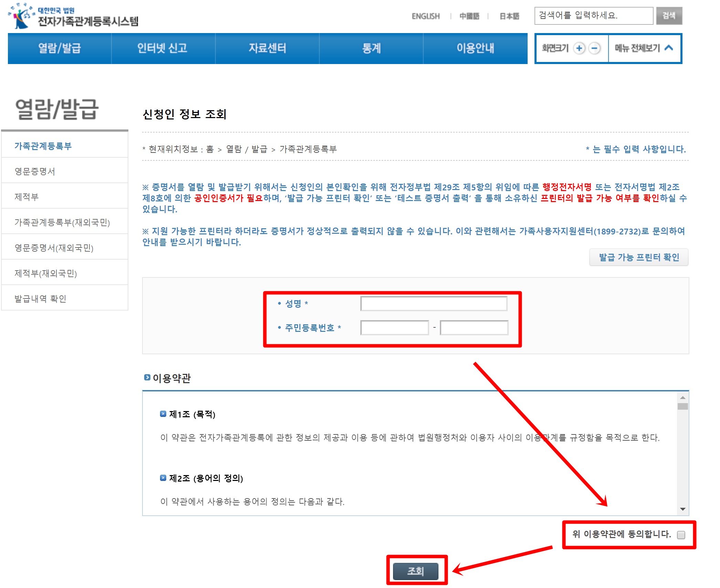Select 영문증명서 in the sidebar

click(35, 171)
